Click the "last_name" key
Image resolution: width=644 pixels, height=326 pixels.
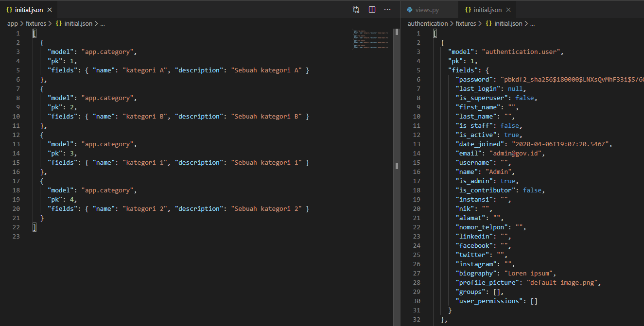click(476, 117)
